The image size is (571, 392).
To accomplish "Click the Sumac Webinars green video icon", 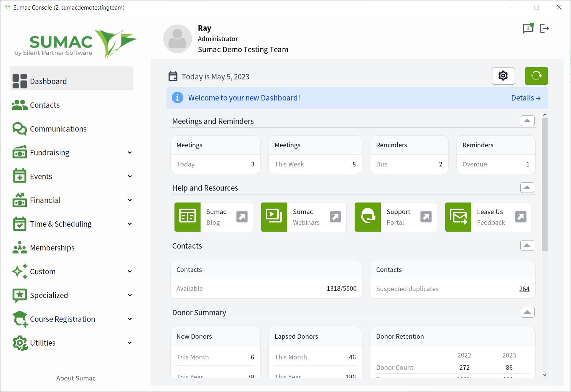I will [274, 217].
